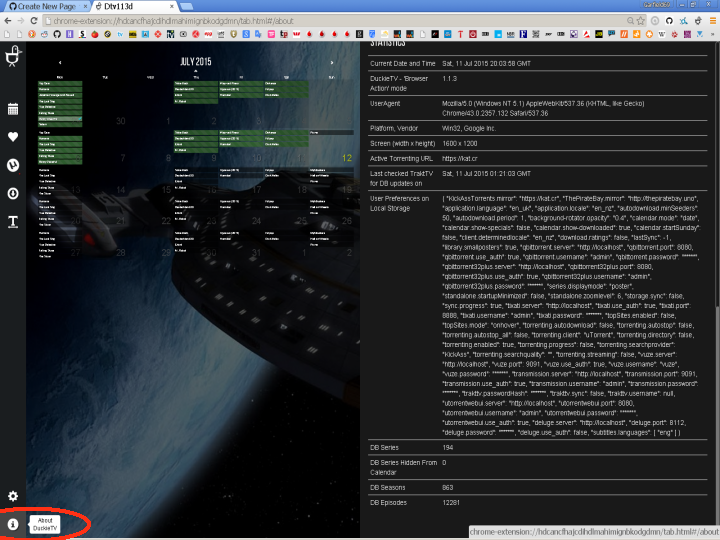Click the 'Current Date and Time' label

tap(402, 63)
